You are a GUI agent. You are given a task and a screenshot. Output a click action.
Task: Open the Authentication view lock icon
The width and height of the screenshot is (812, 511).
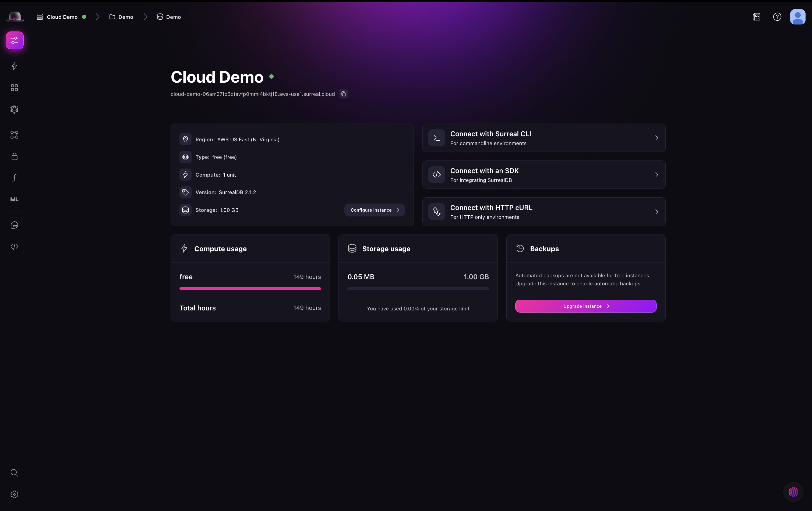[14, 156]
